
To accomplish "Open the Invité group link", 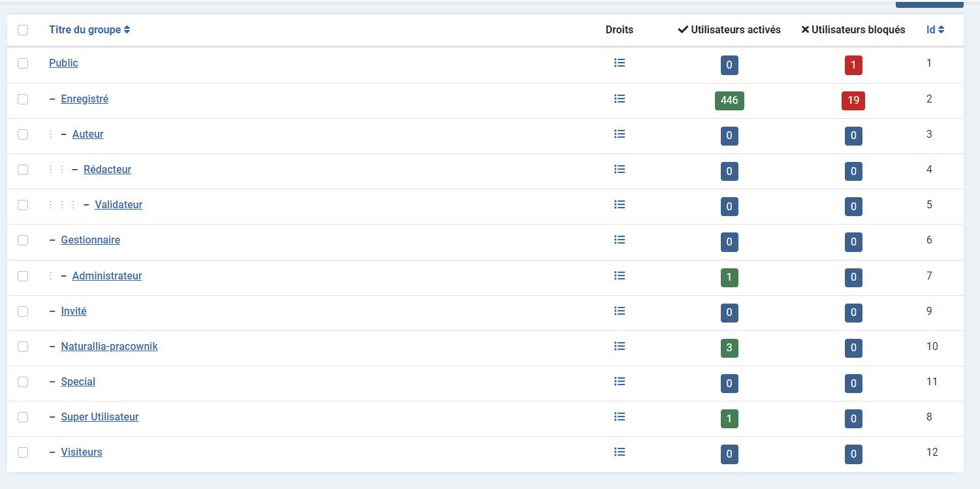I will click(x=74, y=311).
